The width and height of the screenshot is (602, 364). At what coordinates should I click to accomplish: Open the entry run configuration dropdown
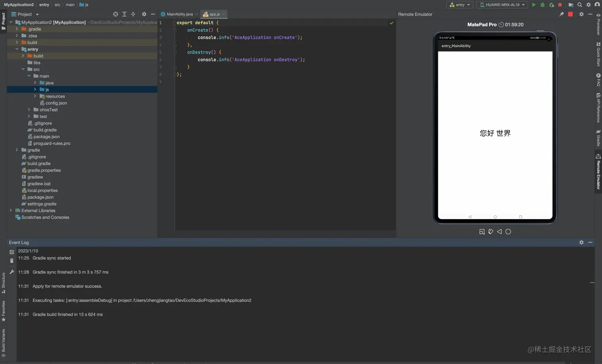(x=460, y=5)
